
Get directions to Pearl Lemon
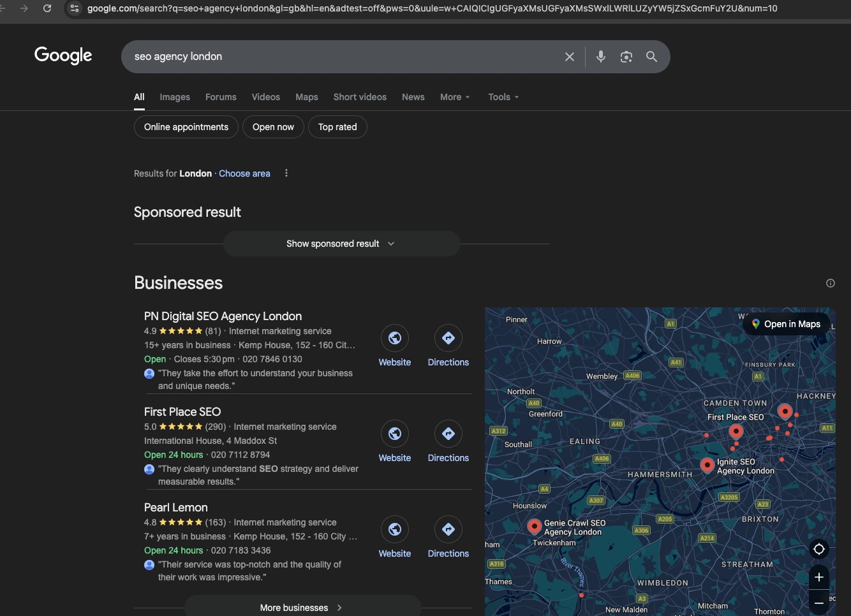(448, 529)
